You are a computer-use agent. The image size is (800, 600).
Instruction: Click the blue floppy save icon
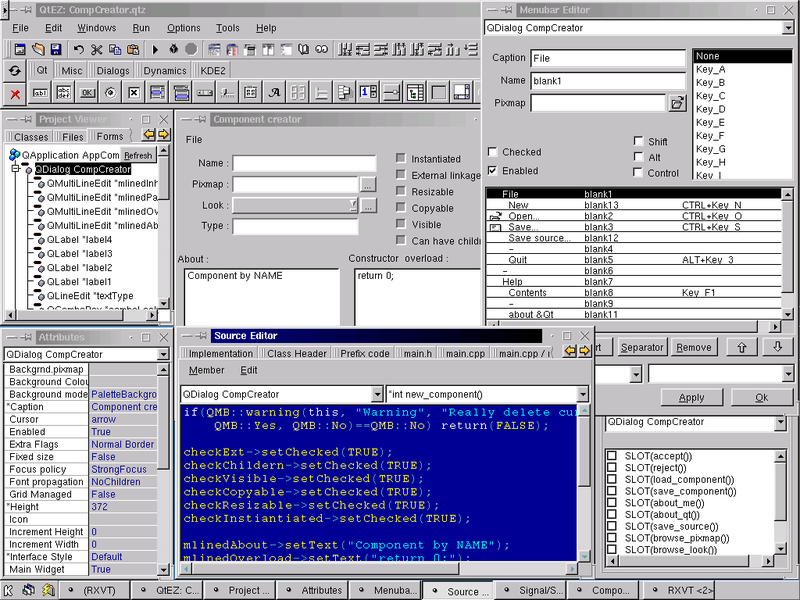coord(56,49)
